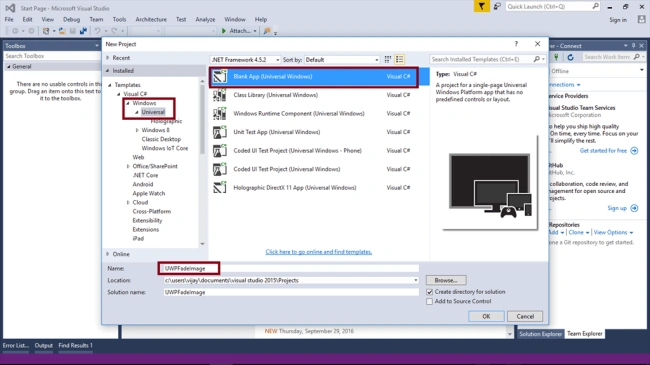Open the File menu
Viewport: 650px width, 365px height.
[9, 19]
